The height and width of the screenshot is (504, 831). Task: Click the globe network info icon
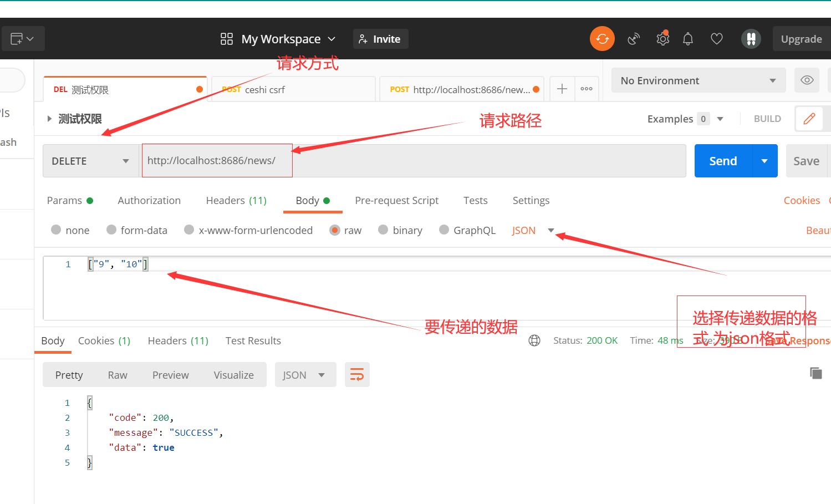click(534, 340)
